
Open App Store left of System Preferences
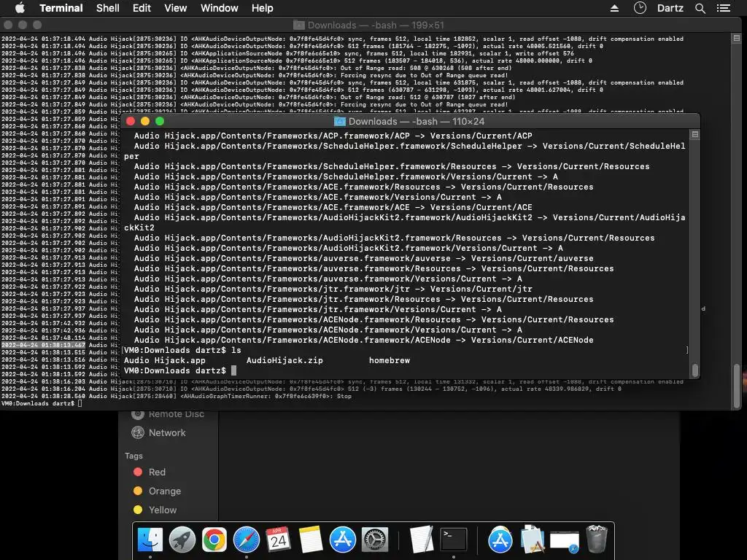pos(343,540)
